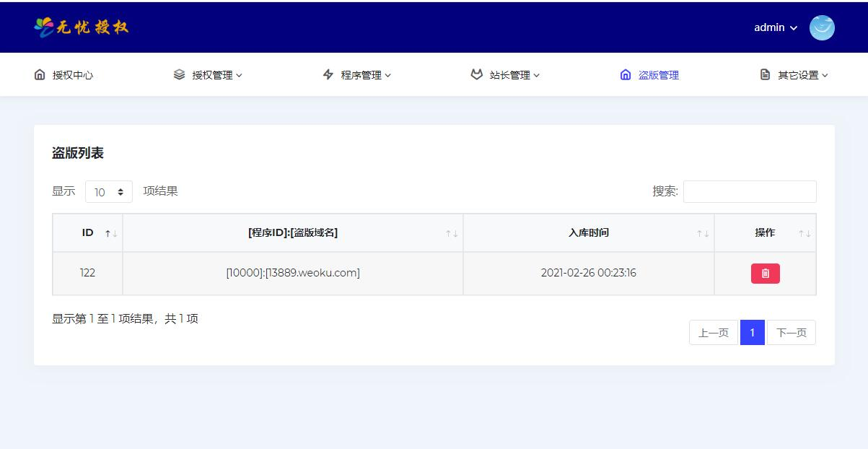Change the page size selector showing 10
The image size is (868, 449).
[x=108, y=191]
